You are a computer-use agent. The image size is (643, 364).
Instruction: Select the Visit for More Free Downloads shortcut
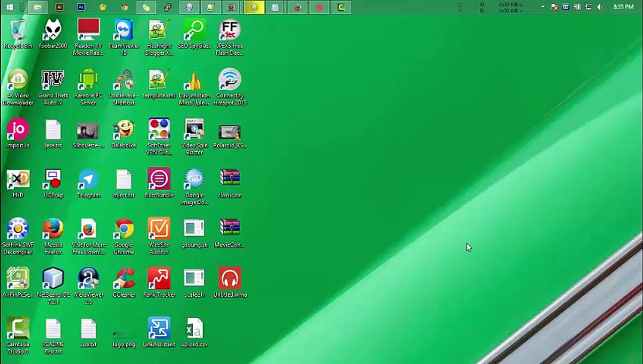(x=88, y=236)
